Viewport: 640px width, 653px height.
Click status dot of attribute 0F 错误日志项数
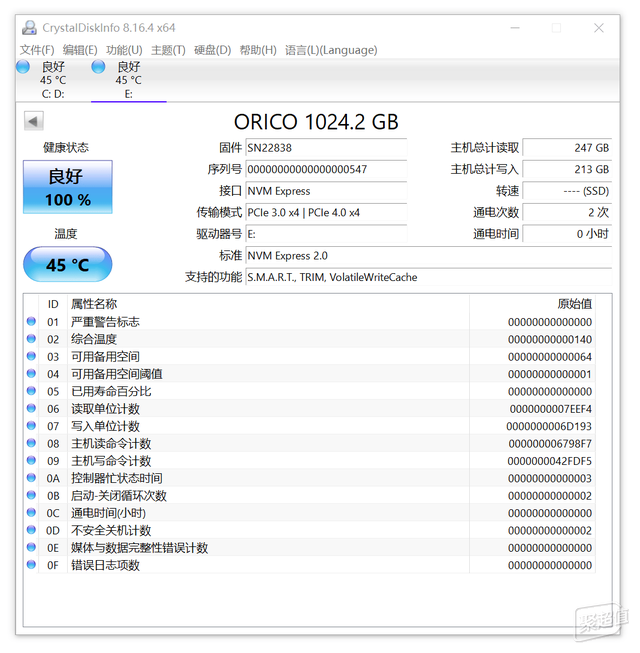click(x=31, y=565)
